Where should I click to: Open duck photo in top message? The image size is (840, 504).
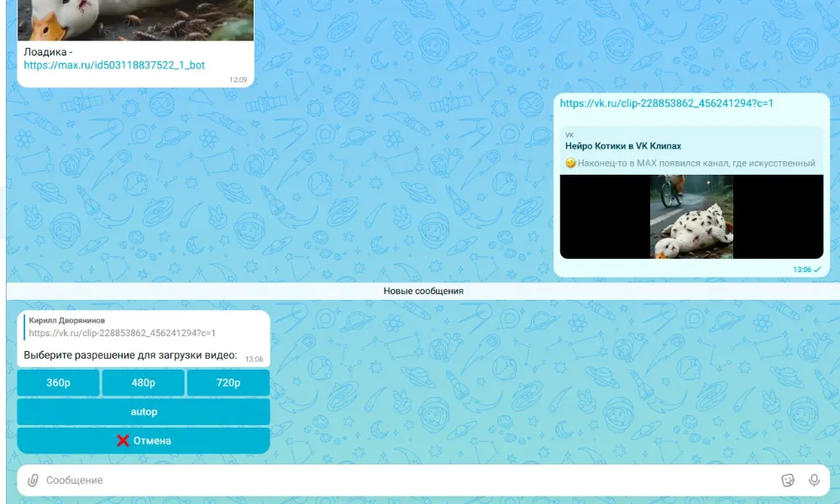pos(135,20)
